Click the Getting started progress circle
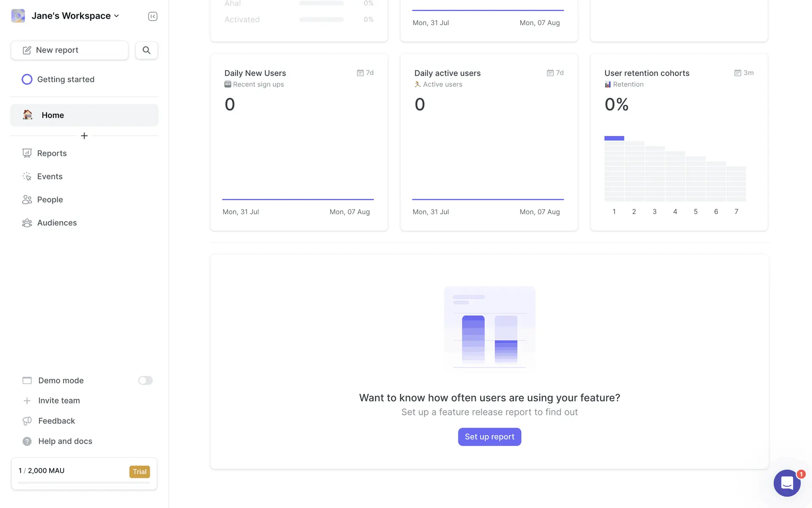812x508 pixels. pyautogui.click(x=27, y=80)
